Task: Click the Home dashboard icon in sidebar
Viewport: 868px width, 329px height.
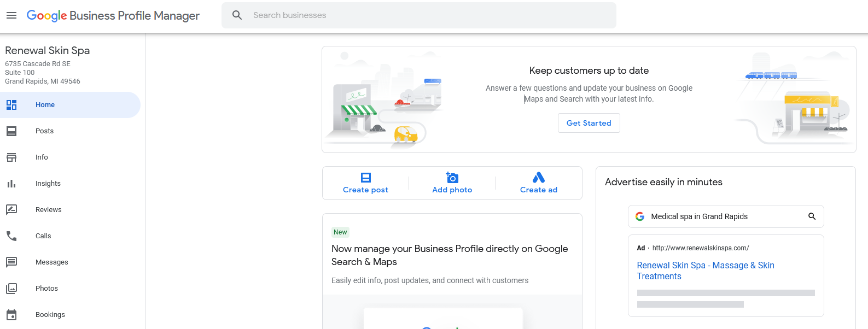Action: pyautogui.click(x=11, y=105)
